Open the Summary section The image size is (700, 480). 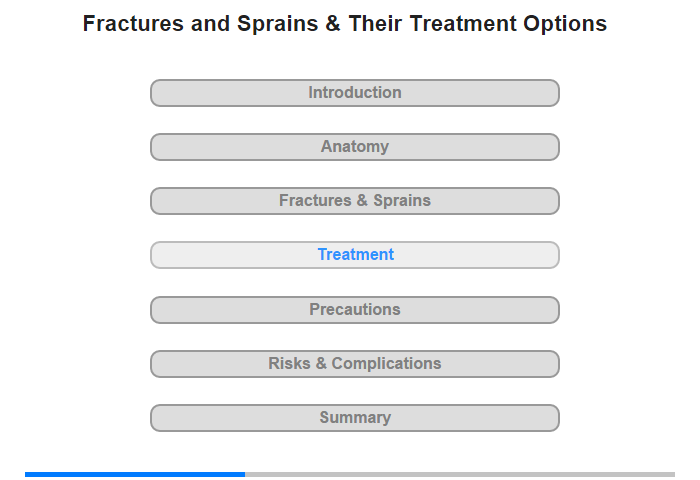click(x=354, y=418)
